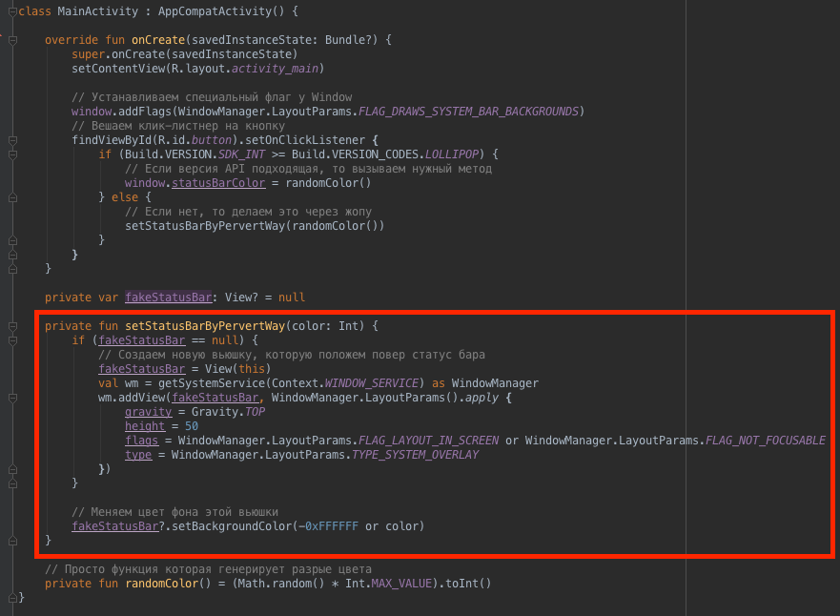840x616 pixels.
Task: Fold the Build.VERSION.SDK_INT if block
Action: pos(12,154)
